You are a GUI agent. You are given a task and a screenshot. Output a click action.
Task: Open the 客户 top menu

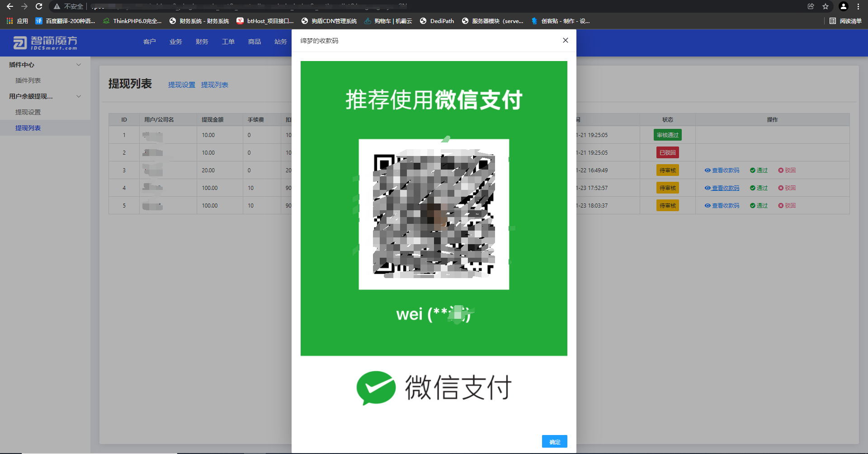click(149, 42)
